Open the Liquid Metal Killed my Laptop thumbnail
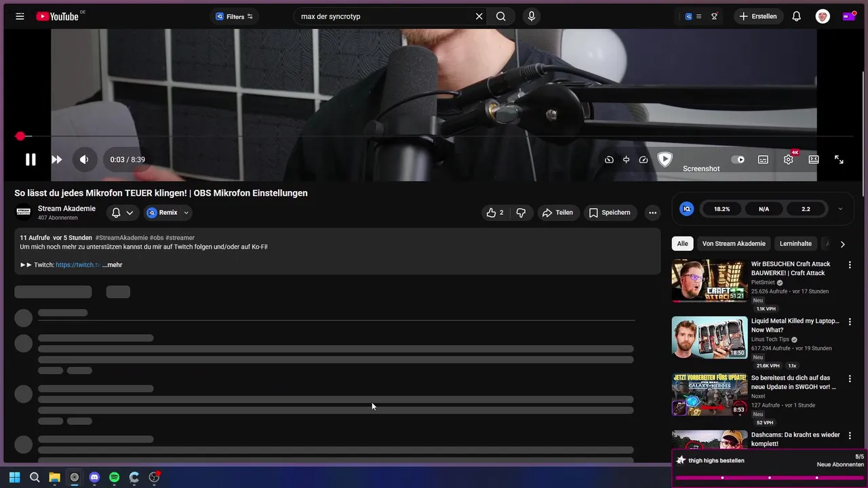The height and width of the screenshot is (488, 868). tap(709, 338)
